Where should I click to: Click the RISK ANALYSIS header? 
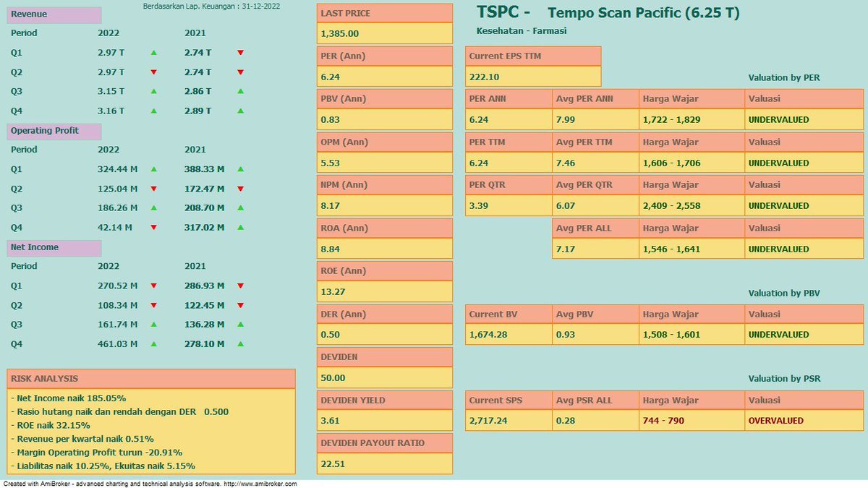click(151, 378)
